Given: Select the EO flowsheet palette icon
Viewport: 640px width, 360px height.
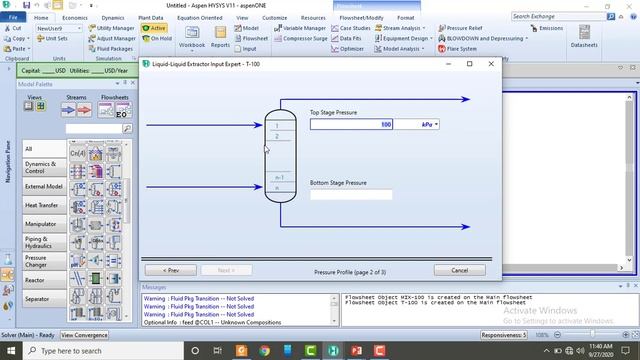Looking at the screenshot, I should click(x=123, y=110).
